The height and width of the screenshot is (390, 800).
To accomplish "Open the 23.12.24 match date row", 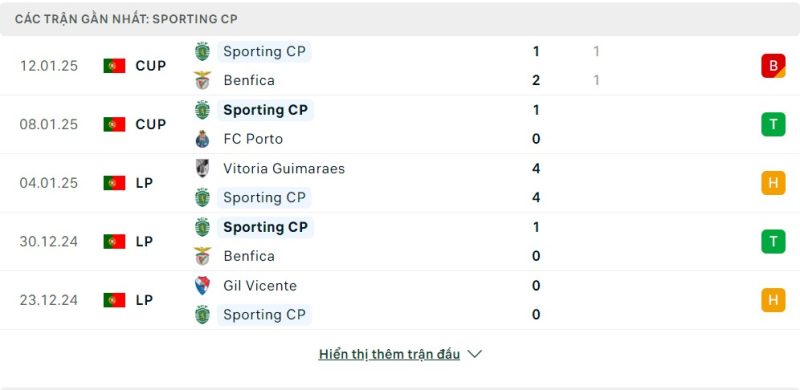I will pos(400,300).
